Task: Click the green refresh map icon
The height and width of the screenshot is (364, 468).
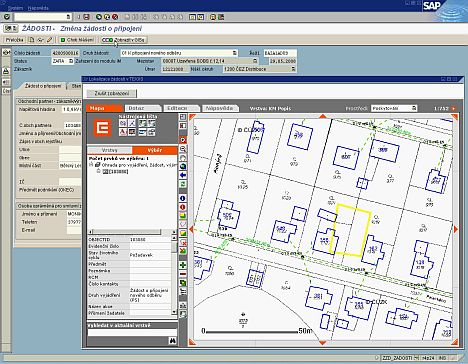Action: 183,184
